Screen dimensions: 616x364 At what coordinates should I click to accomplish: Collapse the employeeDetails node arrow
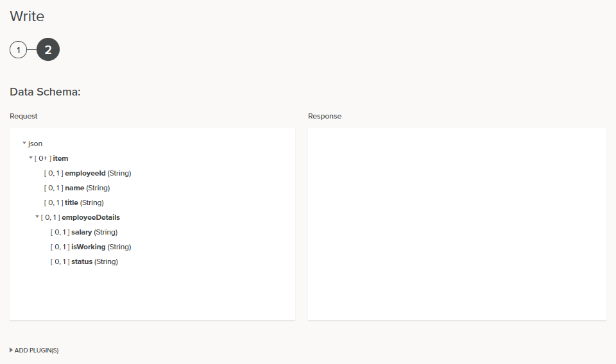point(37,217)
